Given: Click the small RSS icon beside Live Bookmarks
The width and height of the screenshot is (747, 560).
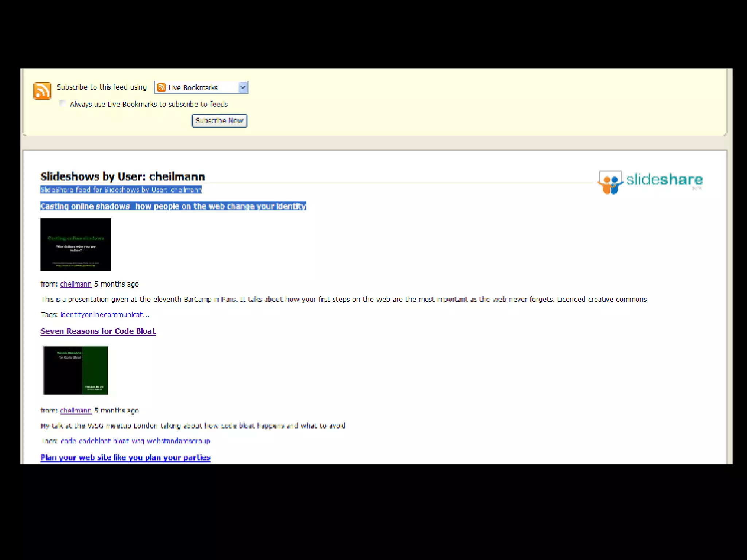Looking at the screenshot, I should click(161, 87).
